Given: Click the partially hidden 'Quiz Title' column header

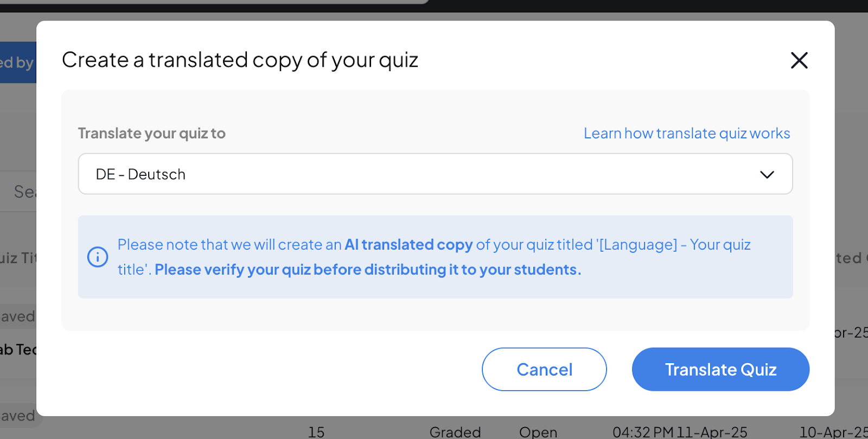Looking at the screenshot, I should click(x=17, y=258).
